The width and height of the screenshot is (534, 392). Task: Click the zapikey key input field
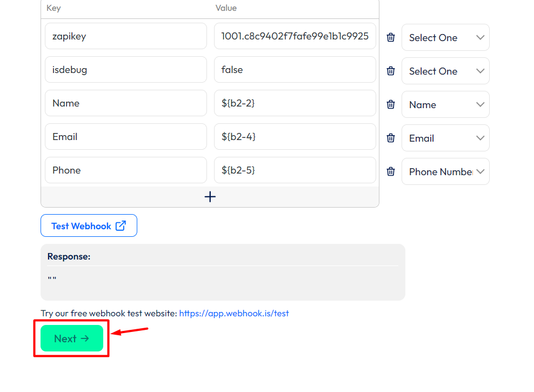pyautogui.click(x=126, y=36)
